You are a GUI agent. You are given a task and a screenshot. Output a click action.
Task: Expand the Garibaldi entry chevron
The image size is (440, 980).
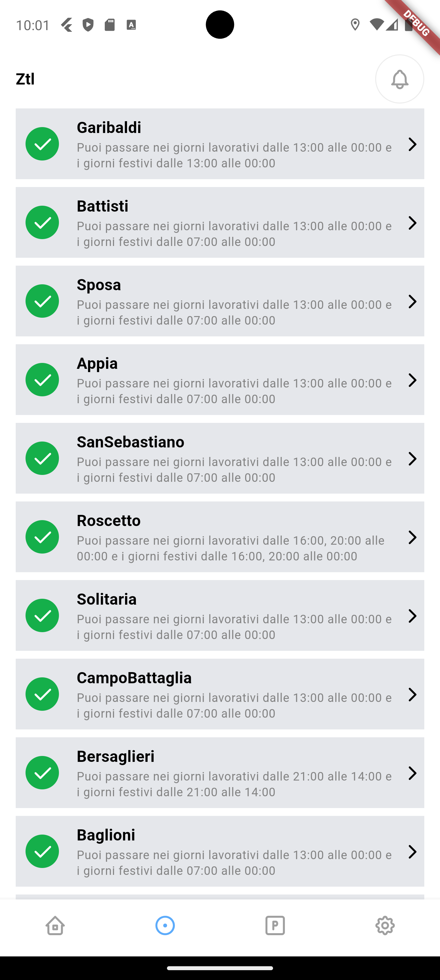412,144
